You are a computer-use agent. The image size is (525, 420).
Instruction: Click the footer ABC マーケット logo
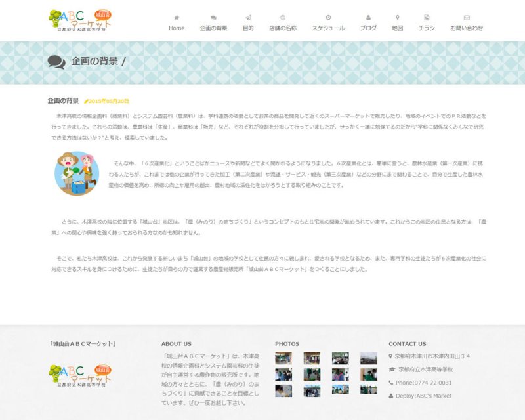click(81, 375)
